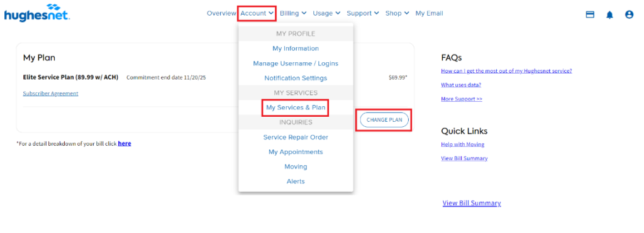Open Notification Settings menu entry
The height and width of the screenshot is (233, 644).
click(x=296, y=78)
